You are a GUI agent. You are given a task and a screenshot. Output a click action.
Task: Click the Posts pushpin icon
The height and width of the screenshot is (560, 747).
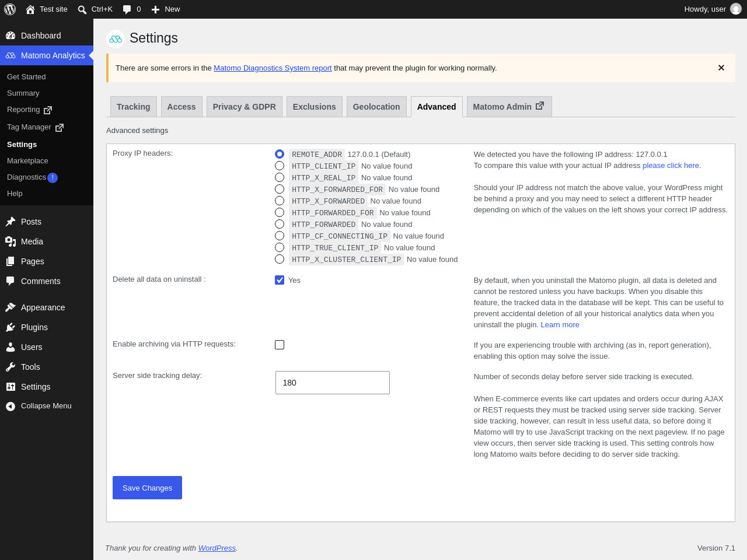coord(11,222)
